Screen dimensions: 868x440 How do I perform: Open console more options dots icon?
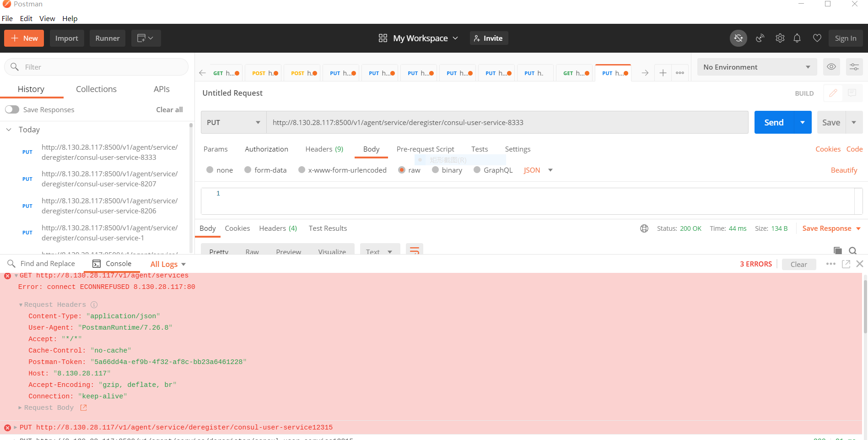(831, 264)
